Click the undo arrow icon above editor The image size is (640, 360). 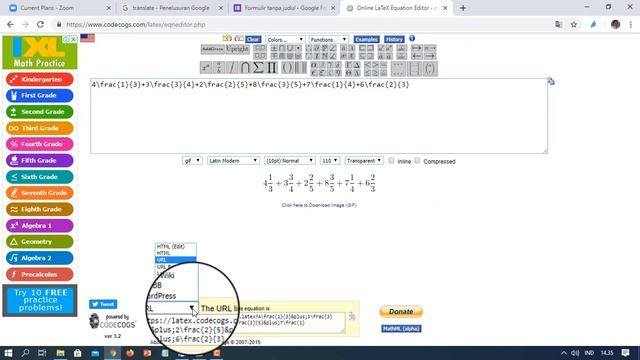click(x=227, y=38)
